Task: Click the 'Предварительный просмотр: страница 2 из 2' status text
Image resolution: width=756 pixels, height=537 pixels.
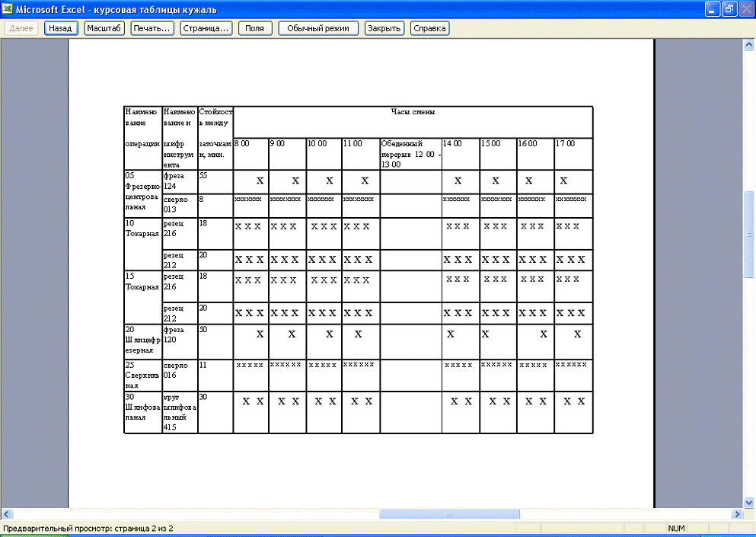Action: click(88, 529)
